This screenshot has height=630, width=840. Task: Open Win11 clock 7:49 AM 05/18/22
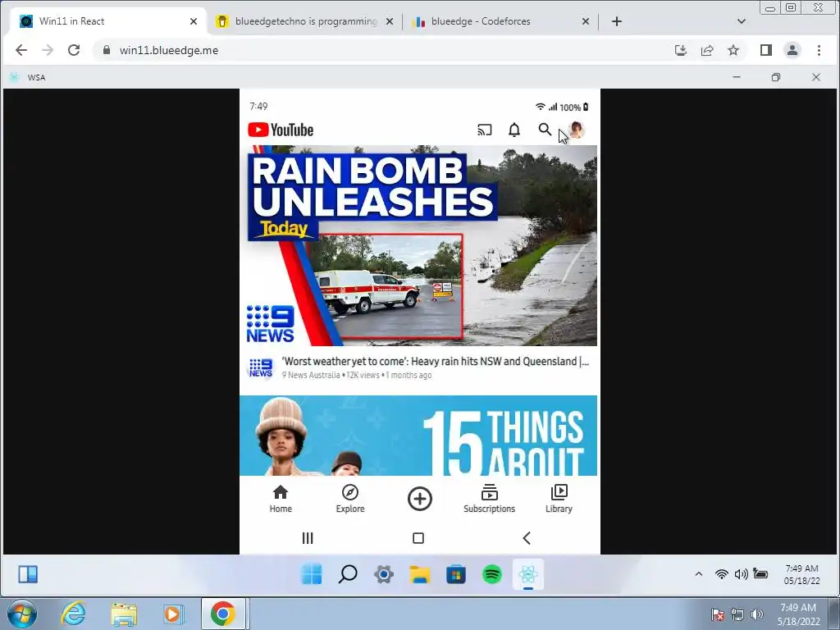click(801, 574)
